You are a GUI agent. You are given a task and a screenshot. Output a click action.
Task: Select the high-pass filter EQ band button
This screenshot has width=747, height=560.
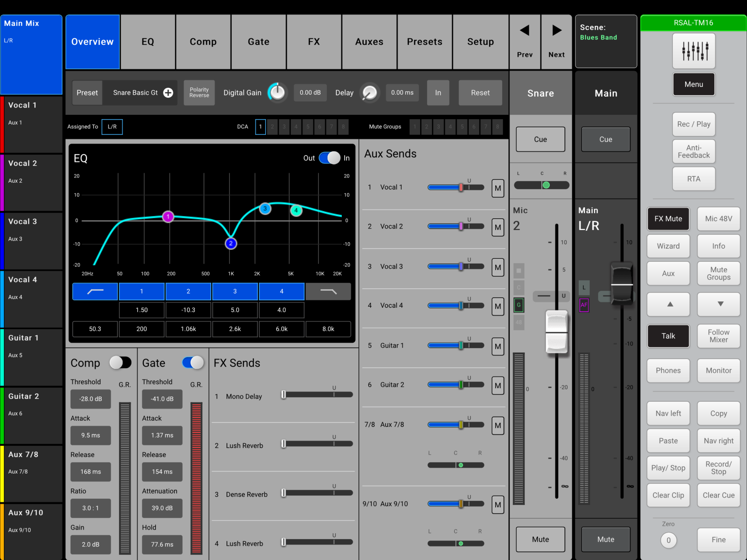point(95,291)
